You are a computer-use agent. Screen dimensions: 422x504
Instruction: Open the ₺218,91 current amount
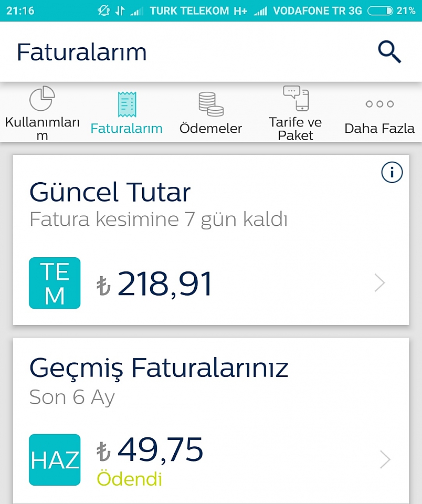coord(154,283)
